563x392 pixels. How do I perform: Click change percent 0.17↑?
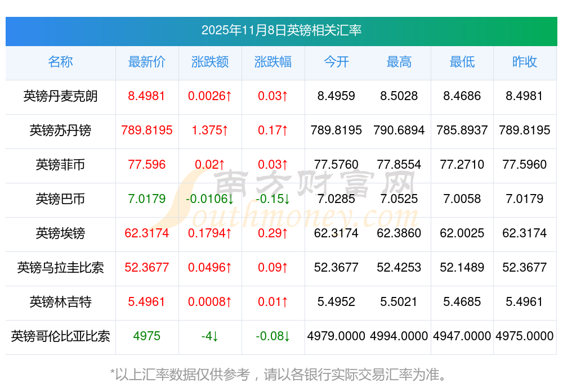point(273,130)
